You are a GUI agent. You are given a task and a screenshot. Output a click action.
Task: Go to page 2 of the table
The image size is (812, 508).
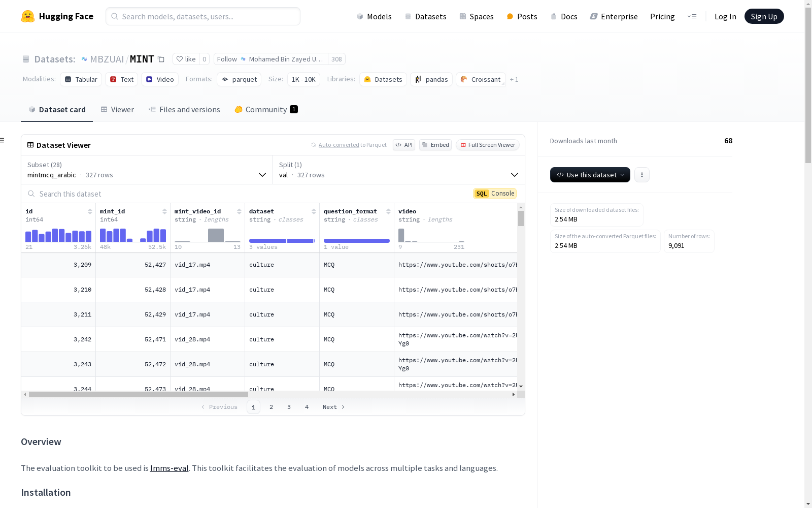(272, 407)
